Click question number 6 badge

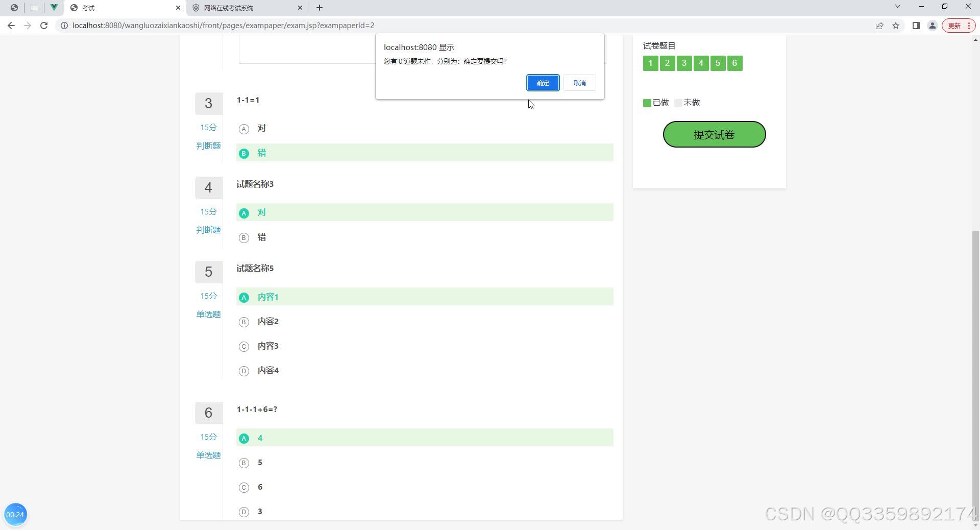click(208, 413)
